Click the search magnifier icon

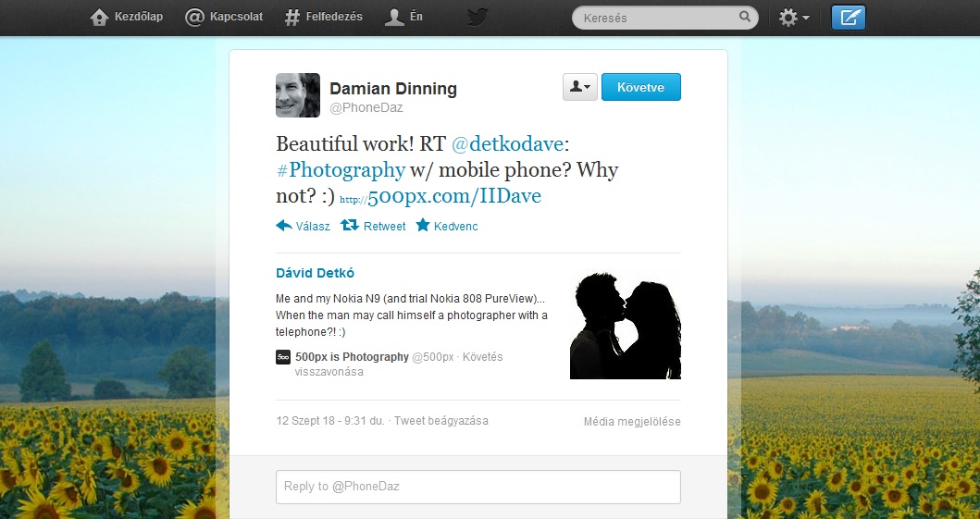[x=745, y=18]
